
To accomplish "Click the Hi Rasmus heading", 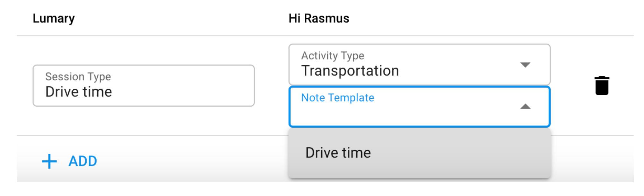I will click(x=319, y=18).
